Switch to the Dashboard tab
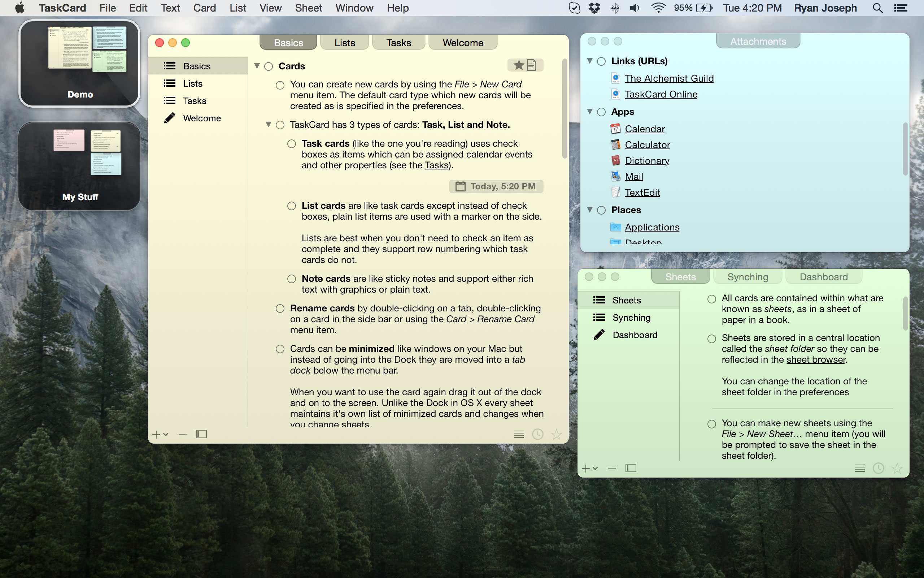Screen dimensions: 924x578 click(824, 277)
